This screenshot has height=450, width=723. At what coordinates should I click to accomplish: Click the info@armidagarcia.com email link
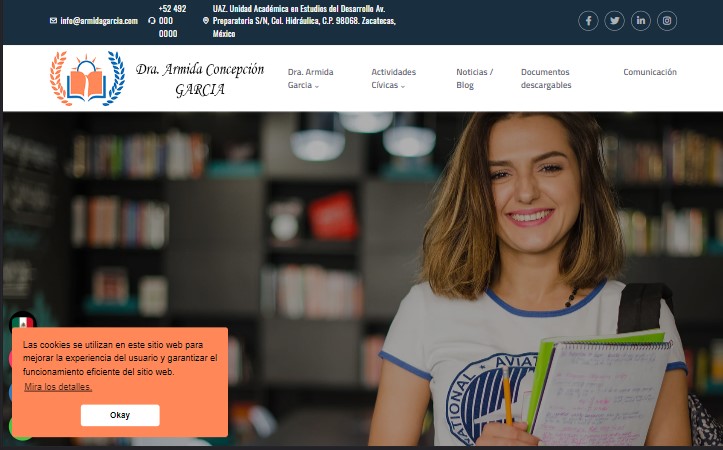99,20
